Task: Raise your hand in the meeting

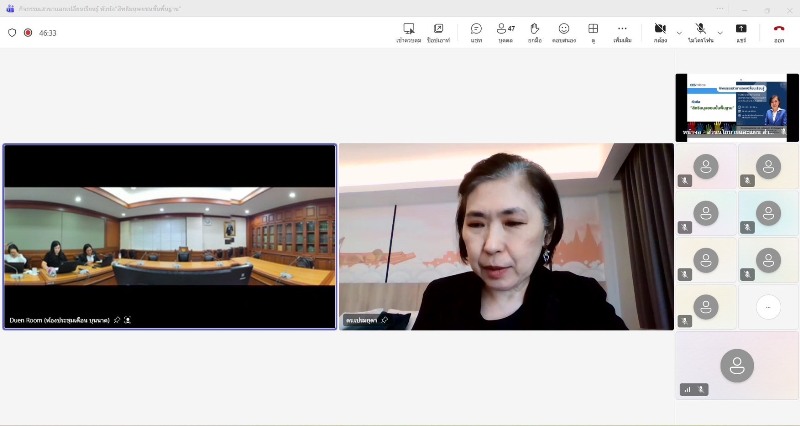Action: tap(535, 29)
